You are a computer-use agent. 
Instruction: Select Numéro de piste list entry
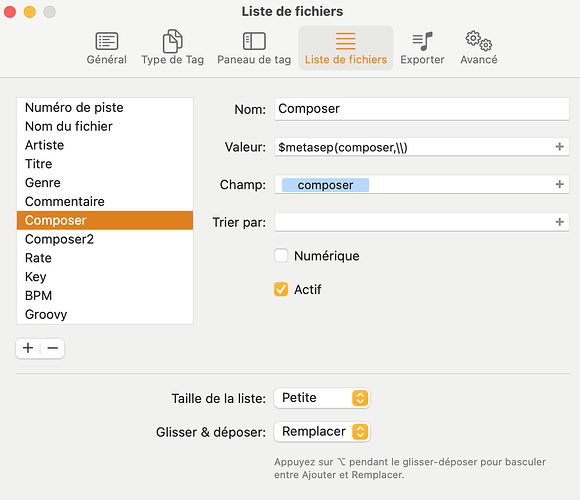(x=105, y=108)
